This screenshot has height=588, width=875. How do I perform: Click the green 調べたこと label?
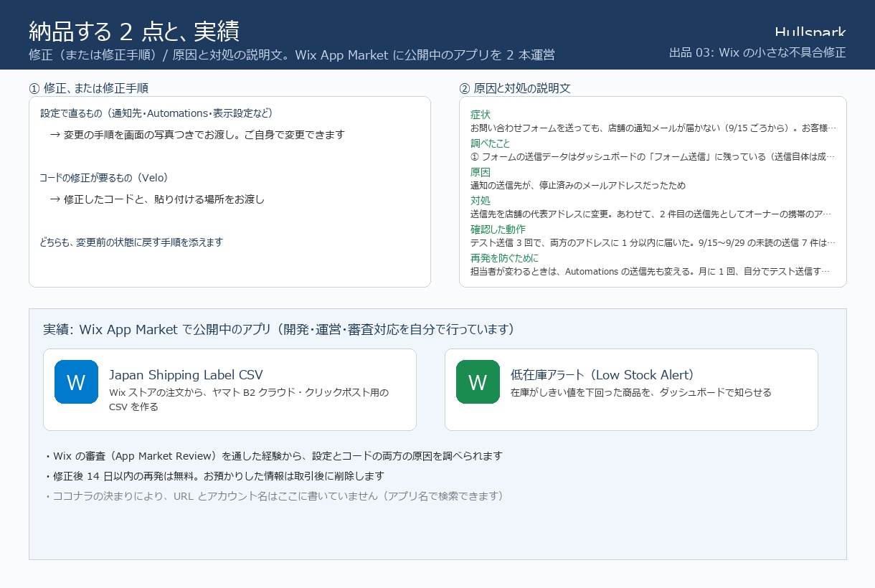[x=491, y=143]
